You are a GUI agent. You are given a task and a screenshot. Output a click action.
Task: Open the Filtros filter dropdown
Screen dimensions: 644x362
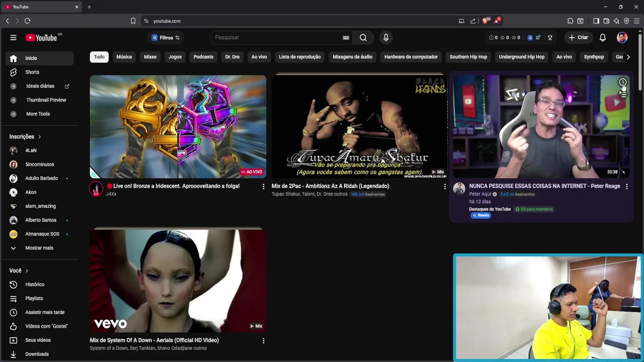coord(166,38)
